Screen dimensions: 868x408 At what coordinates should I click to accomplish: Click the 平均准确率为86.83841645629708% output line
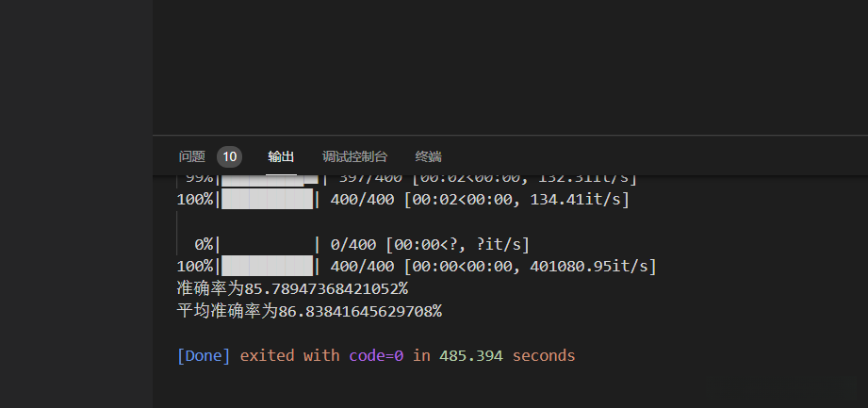309,310
